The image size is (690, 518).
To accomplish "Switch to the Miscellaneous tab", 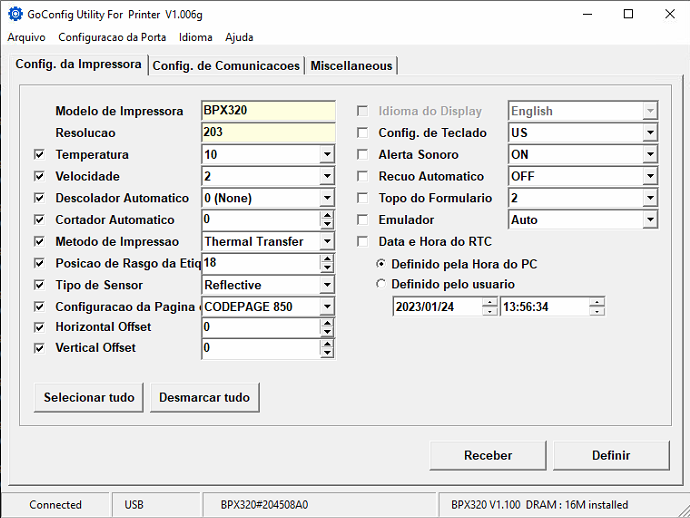I will (x=351, y=66).
